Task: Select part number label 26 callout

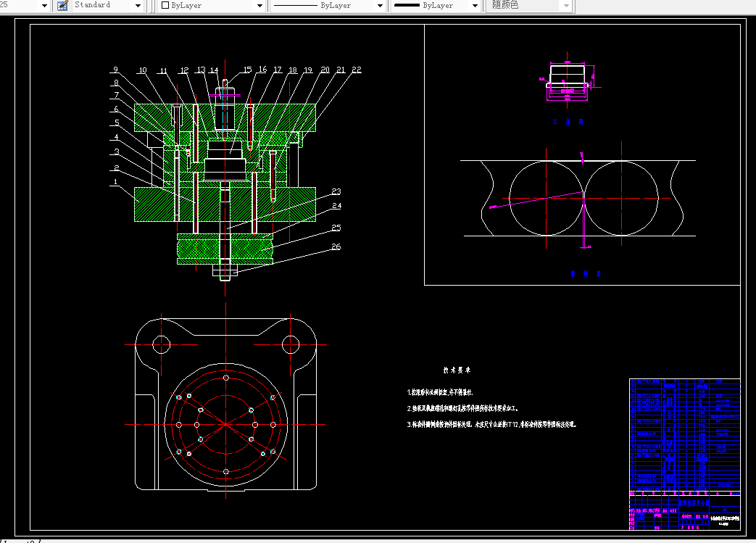Action: pyautogui.click(x=336, y=246)
